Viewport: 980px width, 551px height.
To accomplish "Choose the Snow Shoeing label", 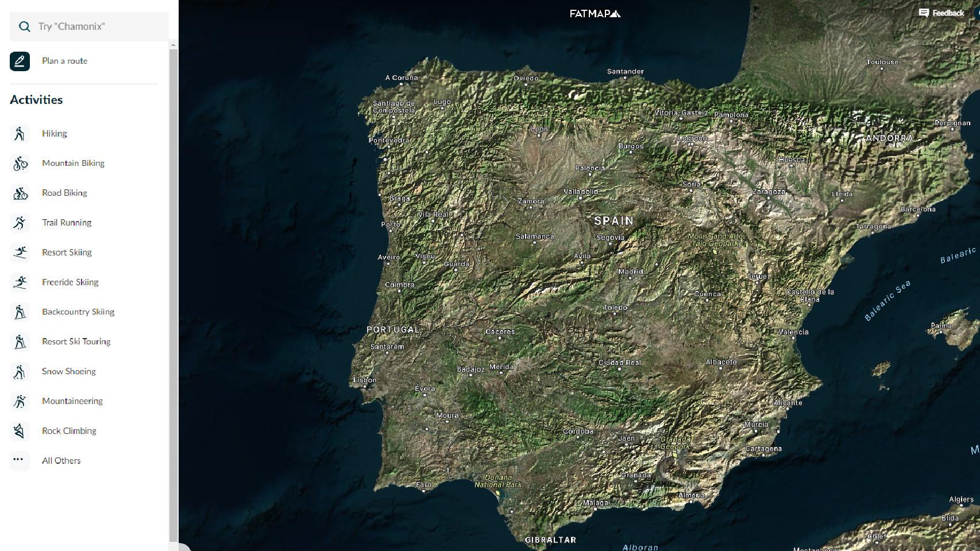I will 69,372.
